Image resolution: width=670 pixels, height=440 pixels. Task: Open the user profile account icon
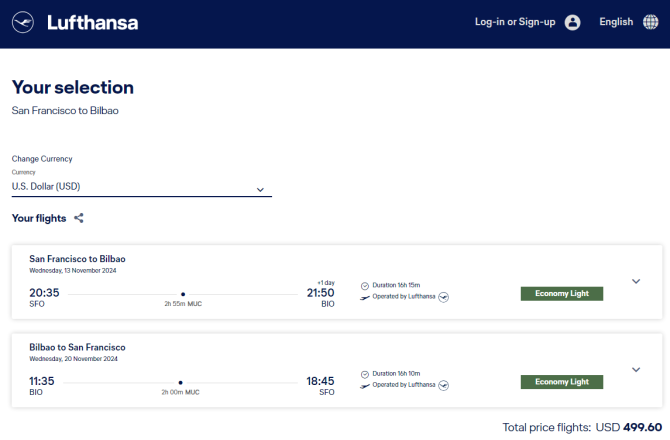click(x=573, y=22)
